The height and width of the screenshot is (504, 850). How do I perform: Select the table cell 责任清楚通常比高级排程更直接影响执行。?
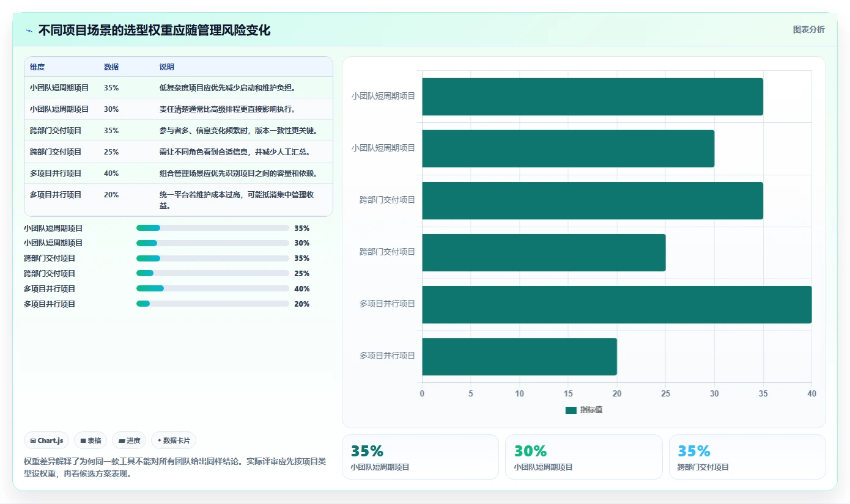(227, 109)
